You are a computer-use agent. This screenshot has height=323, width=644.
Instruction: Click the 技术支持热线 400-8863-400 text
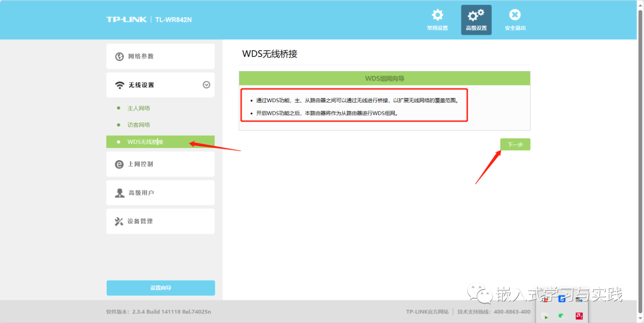494,312
